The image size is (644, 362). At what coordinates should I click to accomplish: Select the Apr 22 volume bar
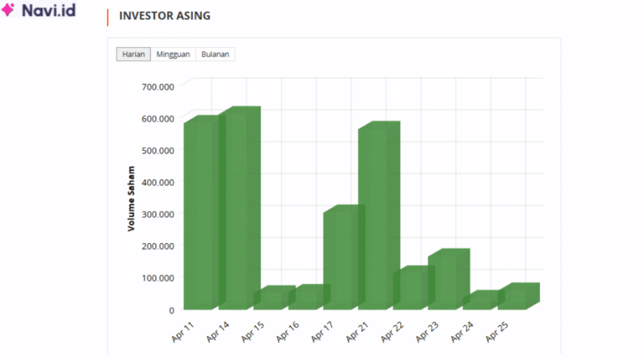click(410, 289)
